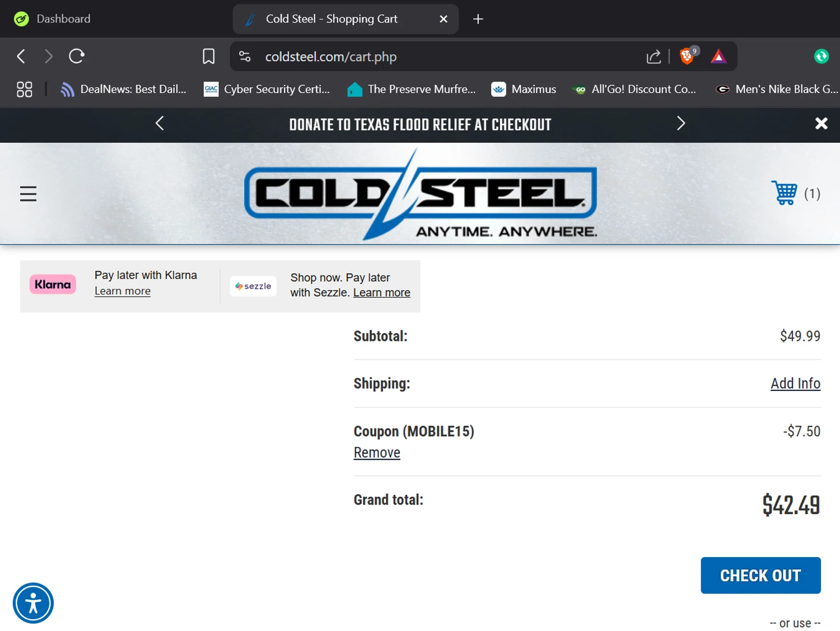Dismiss the Texas flood relief banner

click(821, 124)
